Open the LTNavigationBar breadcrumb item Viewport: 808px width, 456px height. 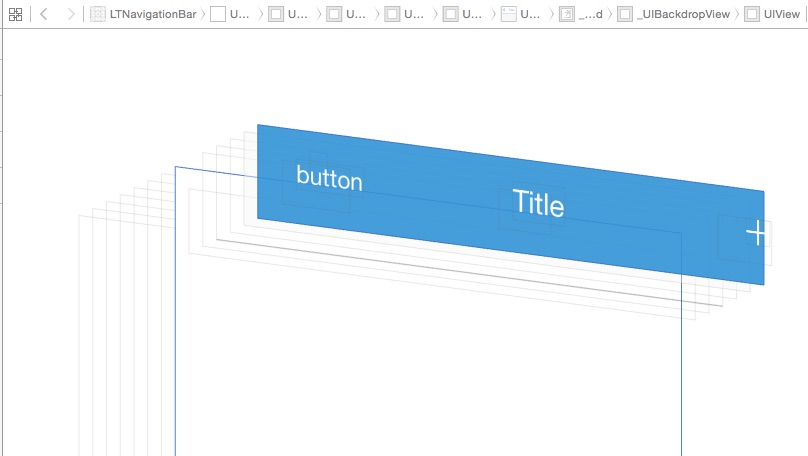151,14
